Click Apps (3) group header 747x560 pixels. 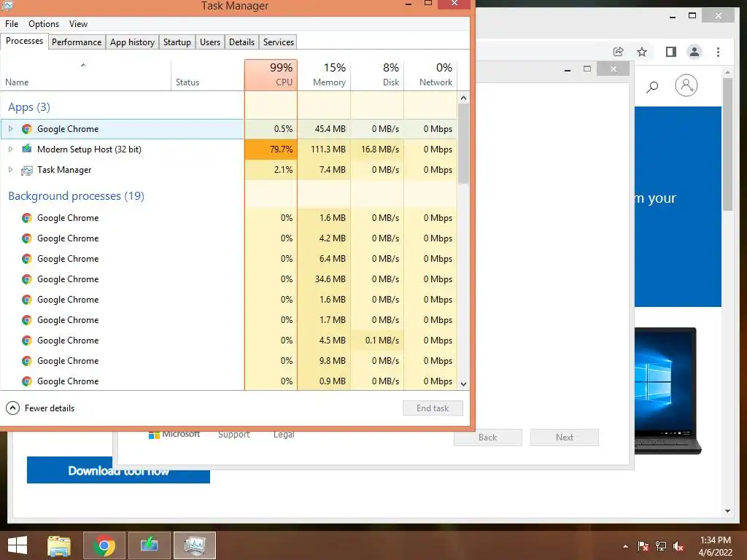(x=29, y=107)
